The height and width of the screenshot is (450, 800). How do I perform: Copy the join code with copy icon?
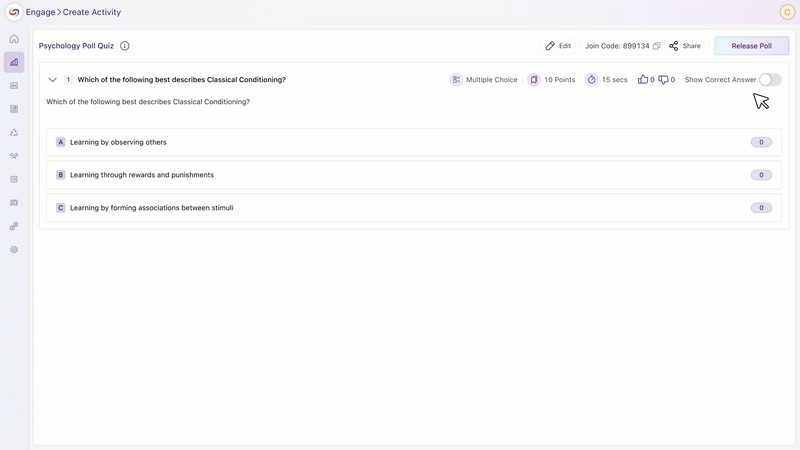pos(657,46)
